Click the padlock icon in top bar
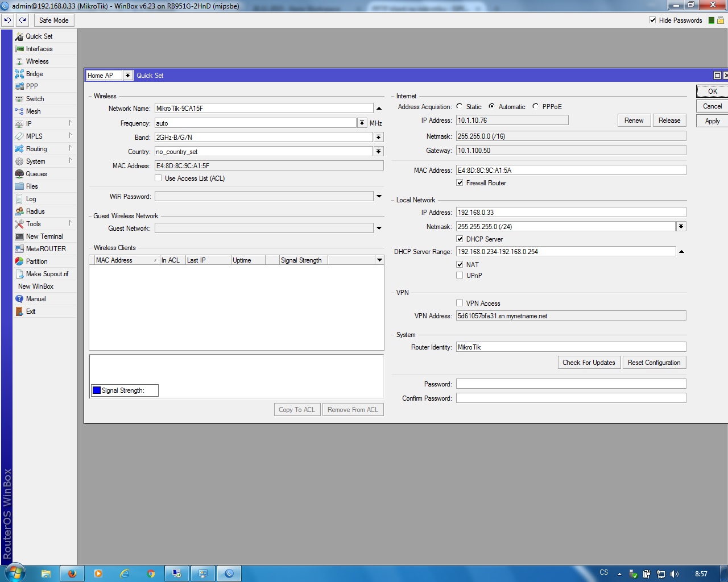728x582 pixels. point(721,20)
